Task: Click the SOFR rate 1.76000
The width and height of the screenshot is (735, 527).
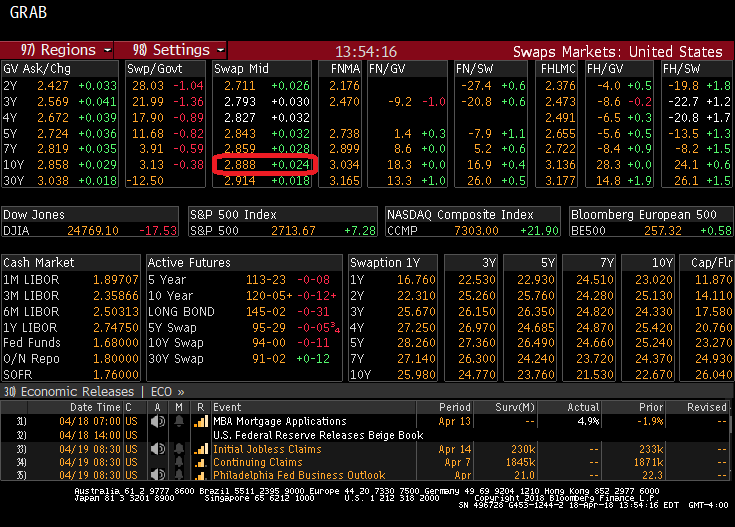Action: (116, 375)
